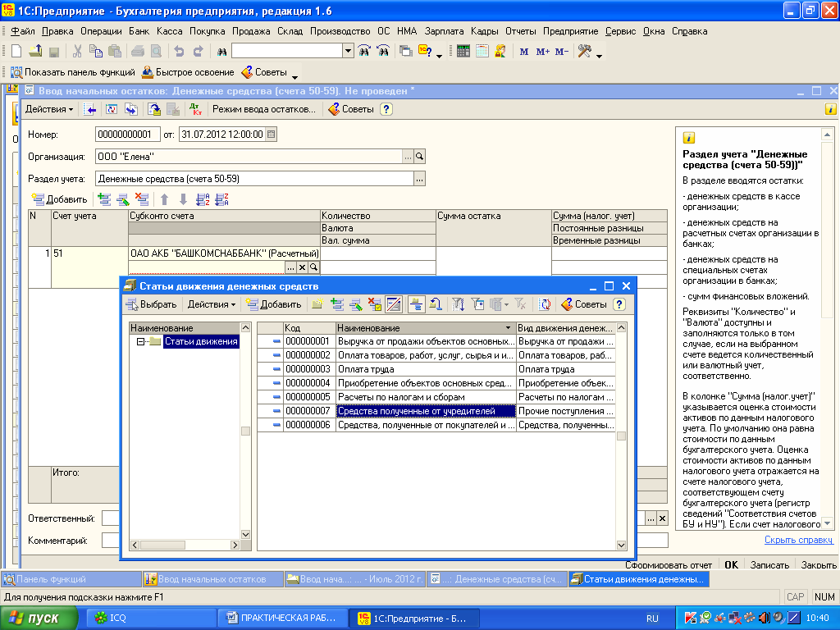Click the Номер input field

[127, 135]
